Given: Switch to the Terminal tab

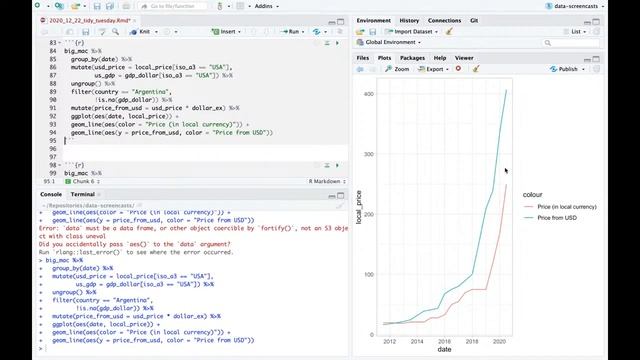Looking at the screenshot, I should tap(82, 194).
